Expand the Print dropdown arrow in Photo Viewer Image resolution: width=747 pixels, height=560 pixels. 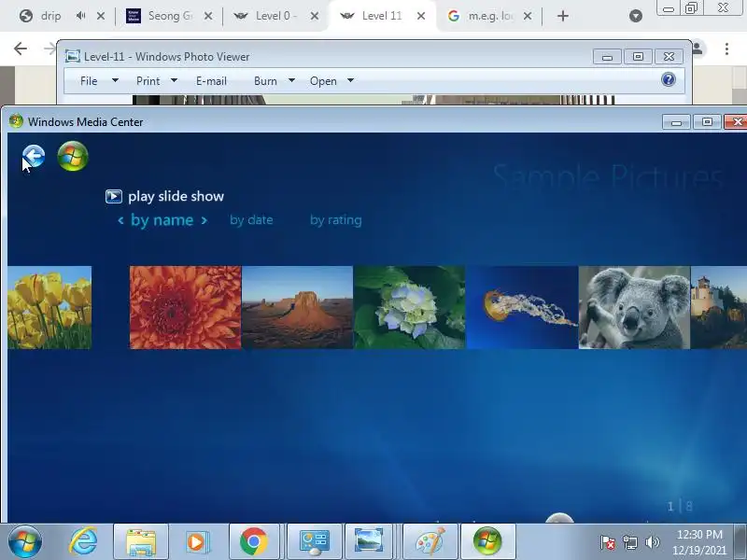coord(174,80)
